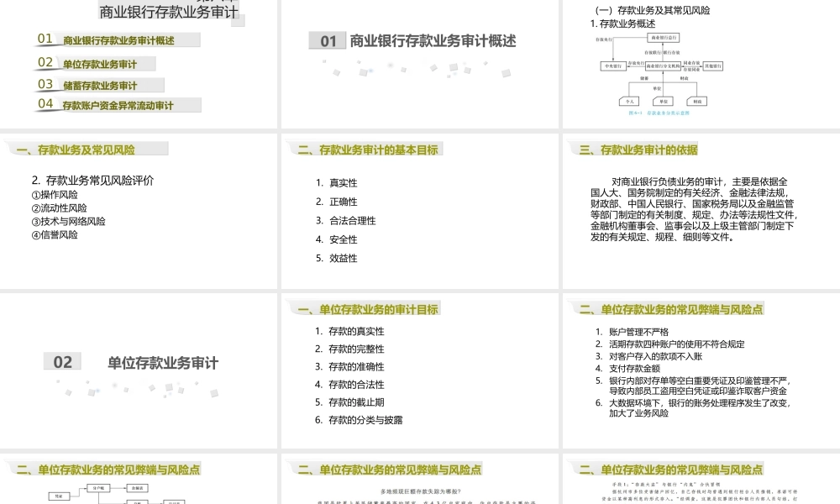Open the caption link 图6-1 存款业务分类示意图
The image size is (840, 504).
(x=663, y=112)
